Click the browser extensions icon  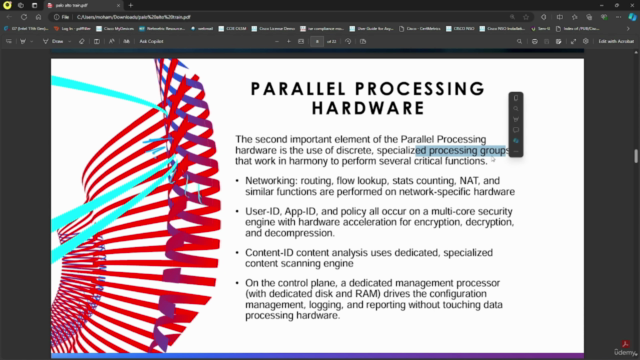(544, 17)
